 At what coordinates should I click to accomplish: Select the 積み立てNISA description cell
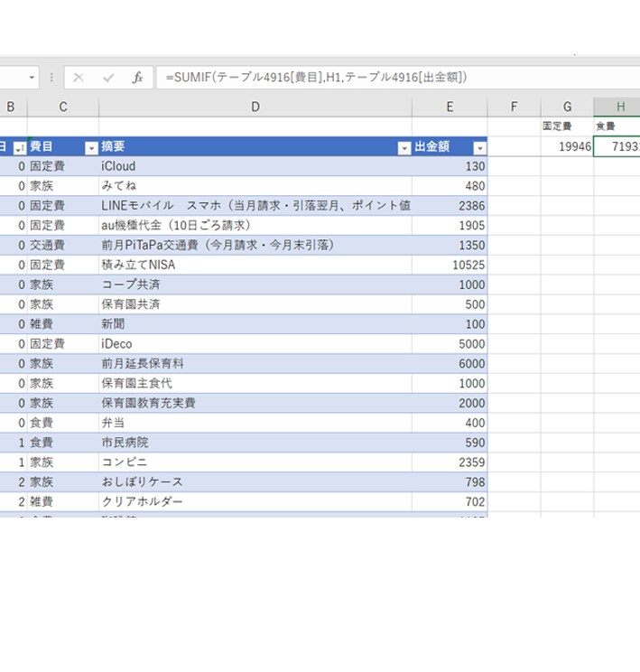255,265
